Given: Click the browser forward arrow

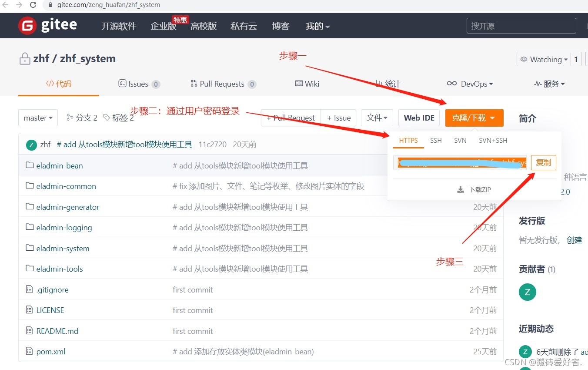Looking at the screenshot, I should [19, 5].
